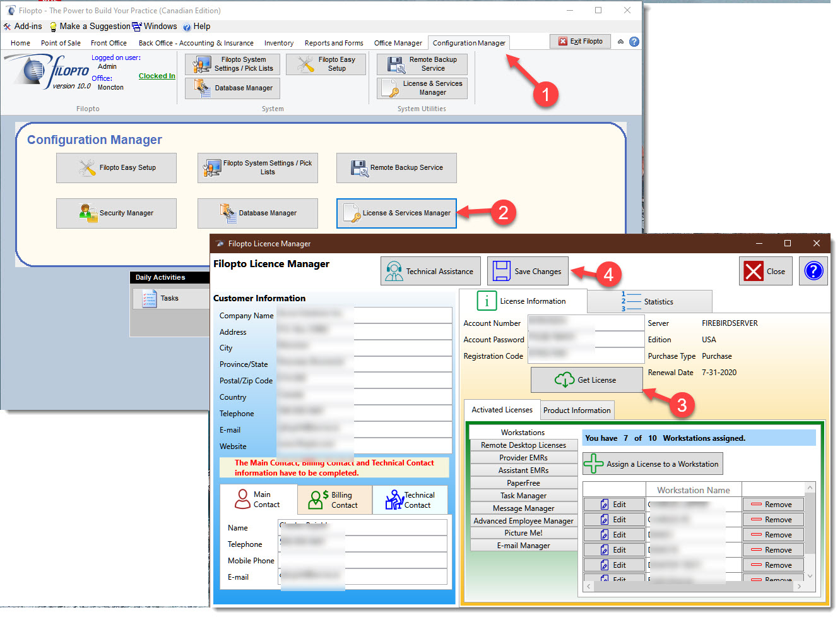Screen dimensions: 840x617
Task: Select the Workstations category heading
Action: (x=523, y=433)
